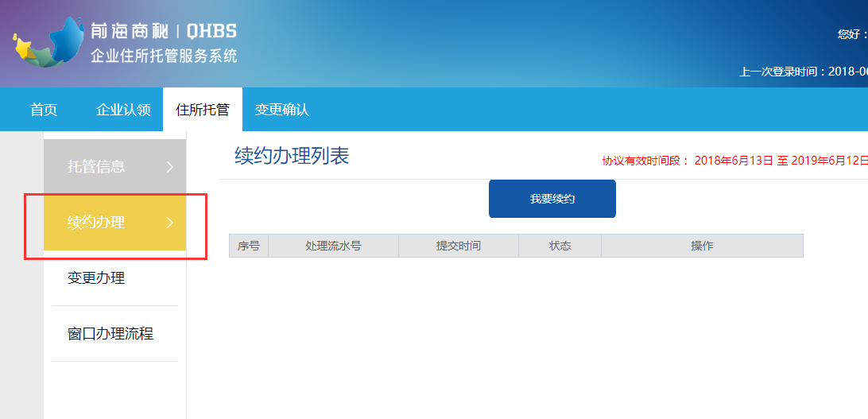Open the 企业认领 tab
868x419 pixels.
pyautogui.click(x=123, y=110)
